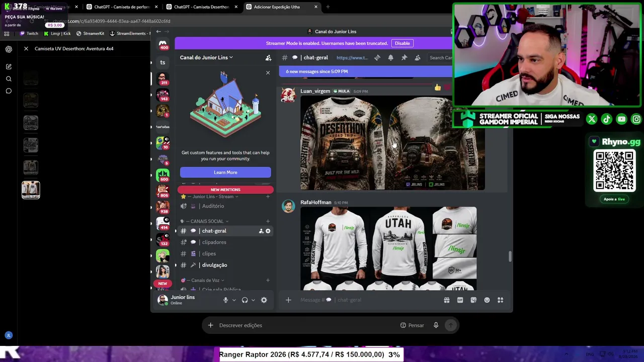
Task: Open emoji picker in Discord message bar
Action: tap(487, 300)
